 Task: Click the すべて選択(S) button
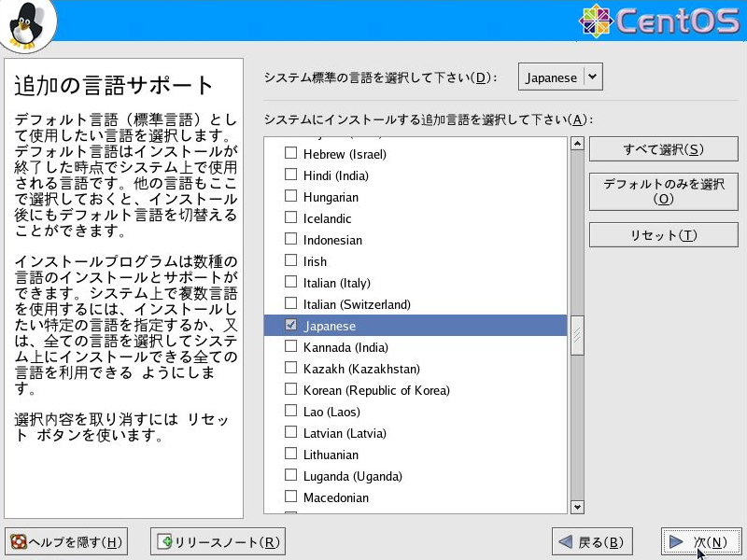[664, 149]
